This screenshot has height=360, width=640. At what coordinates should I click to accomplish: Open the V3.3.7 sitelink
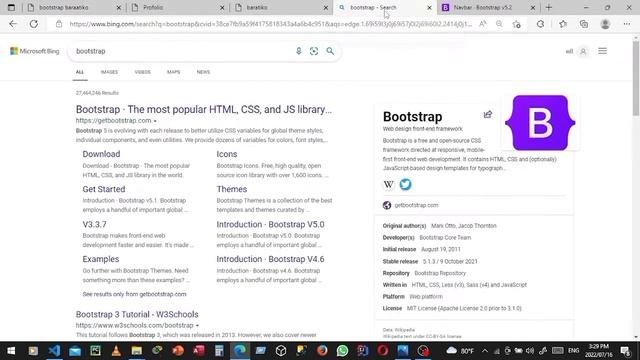point(94,224)
